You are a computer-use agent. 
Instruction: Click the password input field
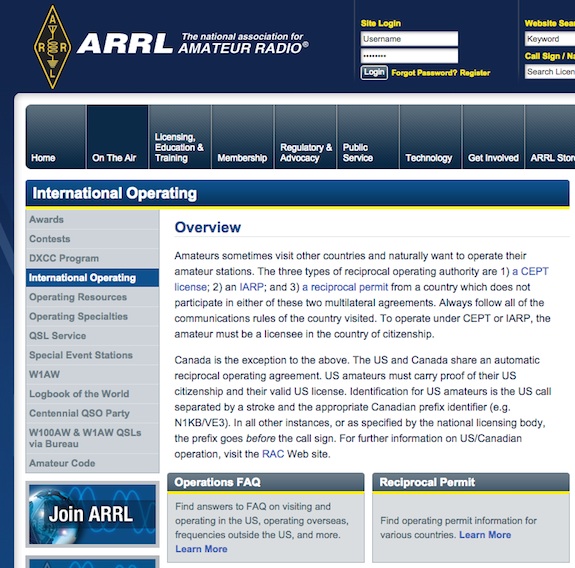[409, 56]
